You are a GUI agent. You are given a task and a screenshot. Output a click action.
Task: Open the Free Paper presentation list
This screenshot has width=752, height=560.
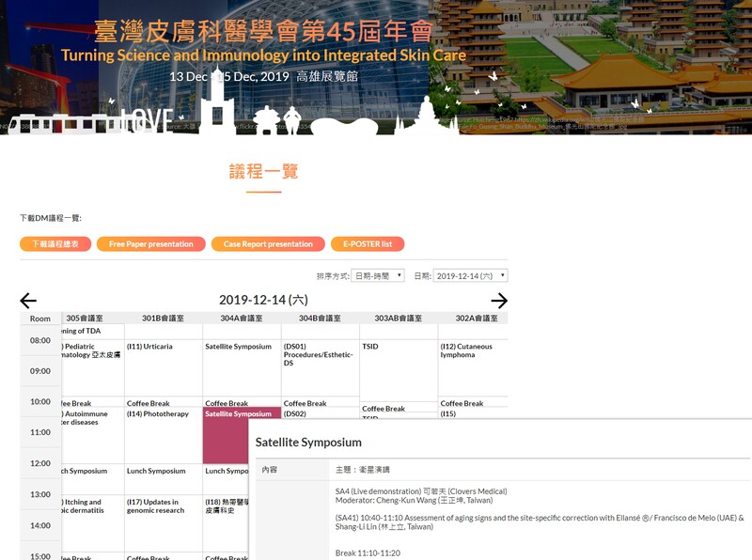pos(151,244)
